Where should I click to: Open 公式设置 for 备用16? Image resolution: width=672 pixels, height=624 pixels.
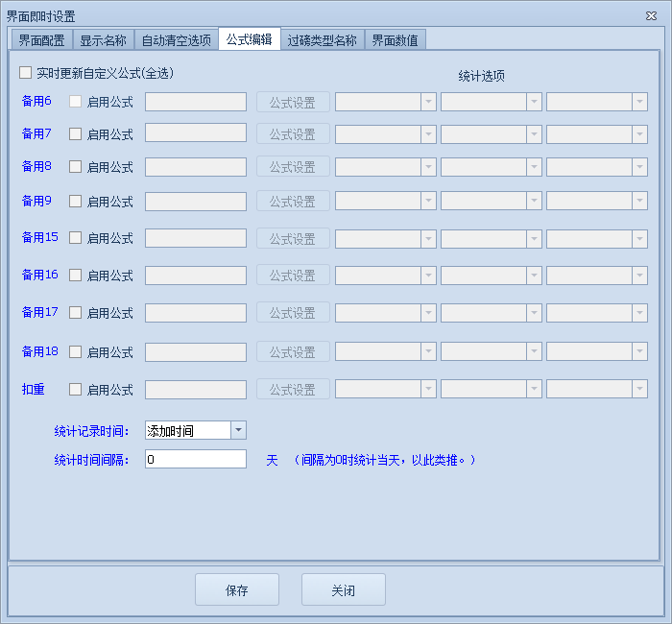tap(293, 275)
